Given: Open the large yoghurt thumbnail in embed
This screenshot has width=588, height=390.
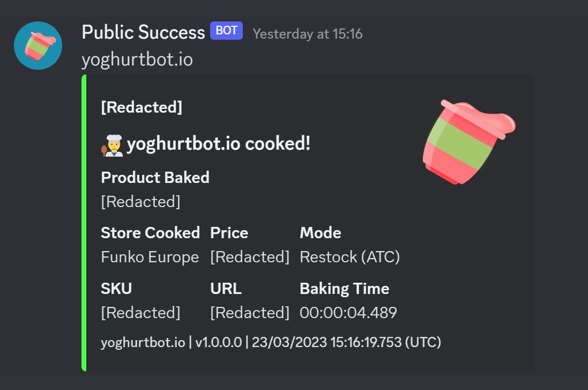Looking at the screenshot, I should pos(470,142).
